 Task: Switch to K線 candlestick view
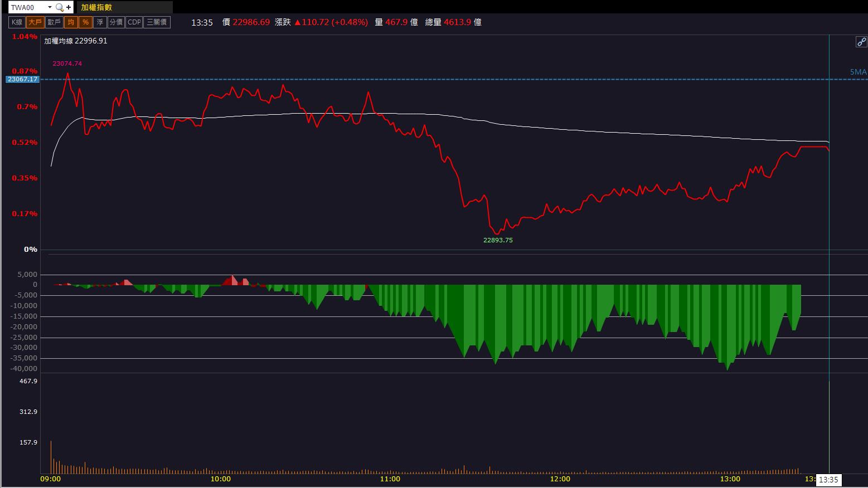pos(17,22)
